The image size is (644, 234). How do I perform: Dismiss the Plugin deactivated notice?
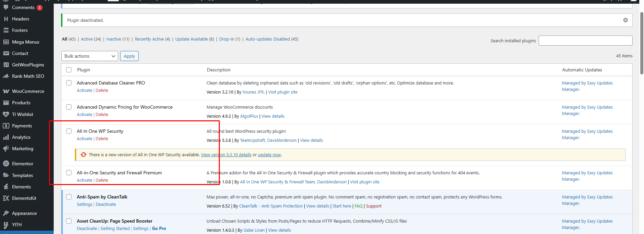tap(626, 20)
